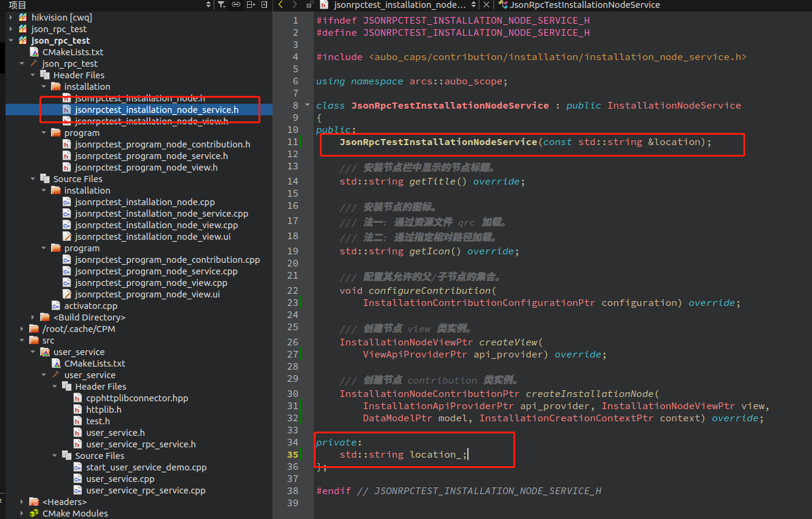Close the jsonrpctest_installation_node document with X

click(486, 5)
